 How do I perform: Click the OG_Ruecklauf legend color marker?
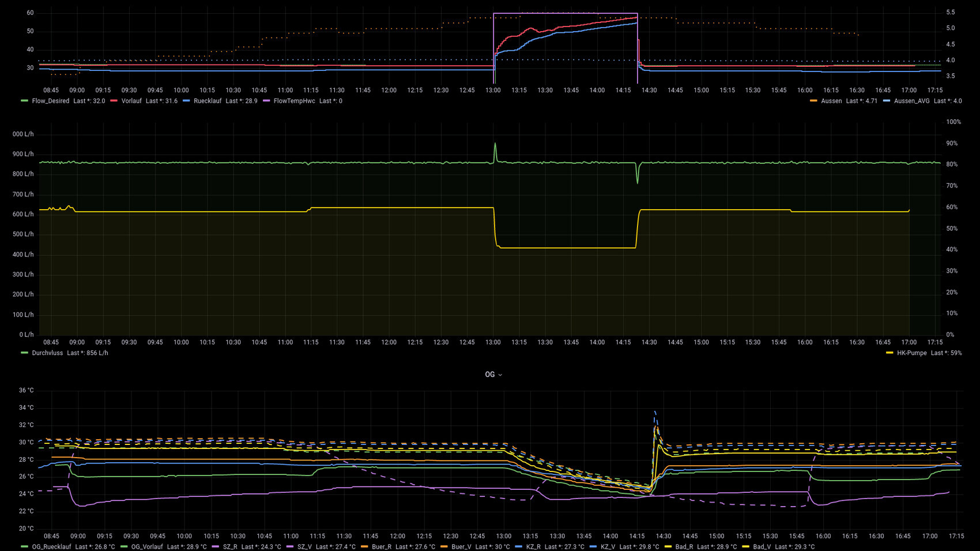click(24, 546)
